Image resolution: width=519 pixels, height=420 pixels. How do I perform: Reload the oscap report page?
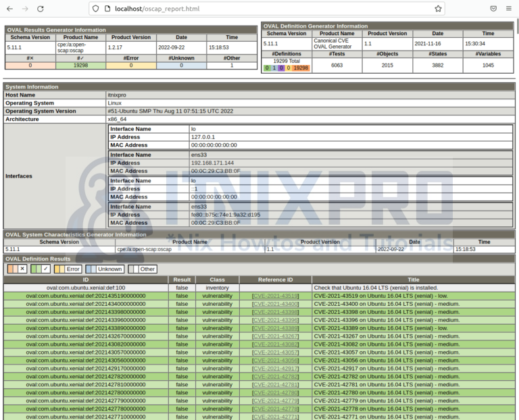point(41,9)
